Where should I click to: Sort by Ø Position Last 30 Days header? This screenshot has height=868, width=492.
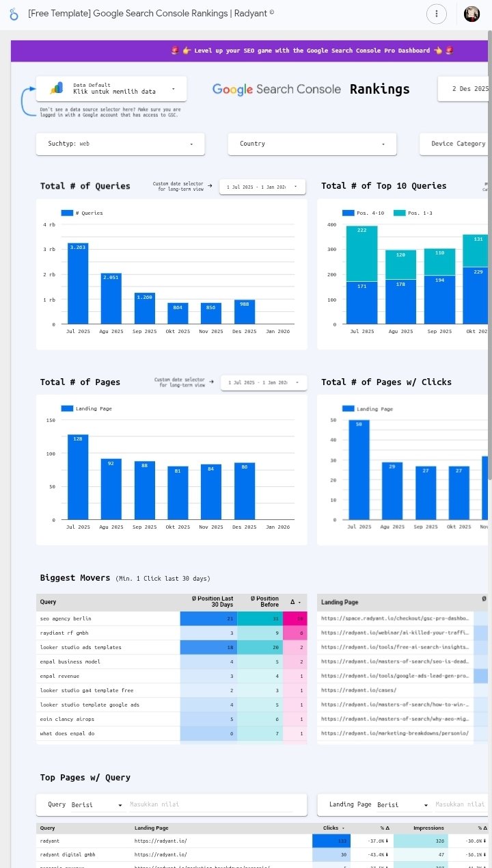tap(213, 602)
